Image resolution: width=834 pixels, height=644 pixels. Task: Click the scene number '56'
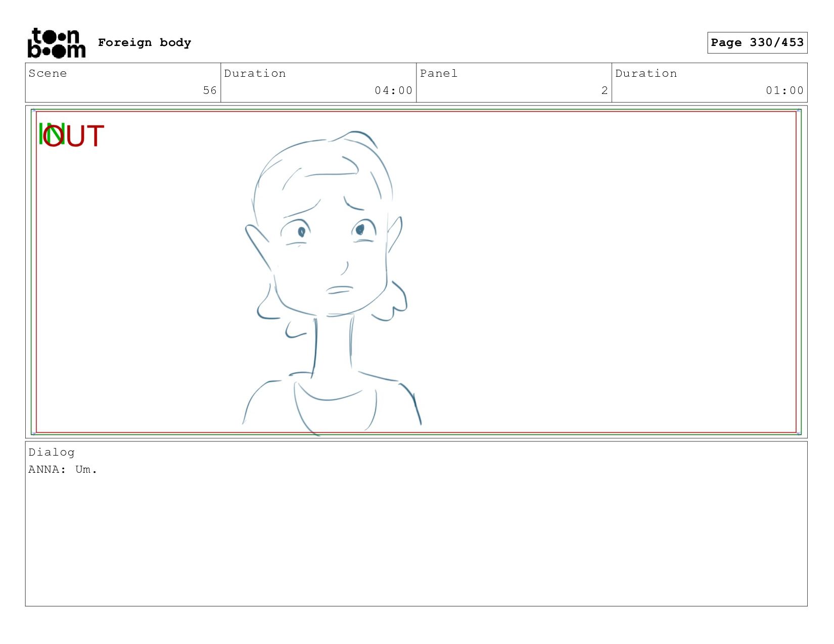(210, 90)
